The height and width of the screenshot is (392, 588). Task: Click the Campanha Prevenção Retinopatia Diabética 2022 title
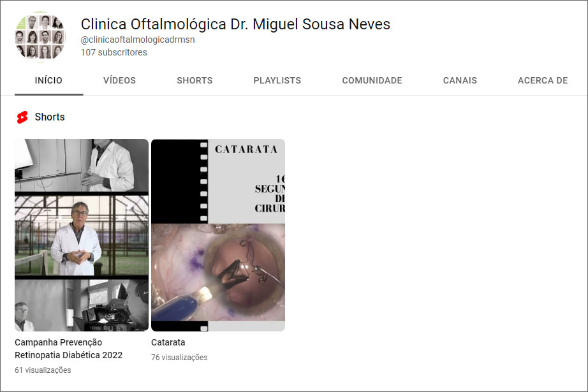69,349
